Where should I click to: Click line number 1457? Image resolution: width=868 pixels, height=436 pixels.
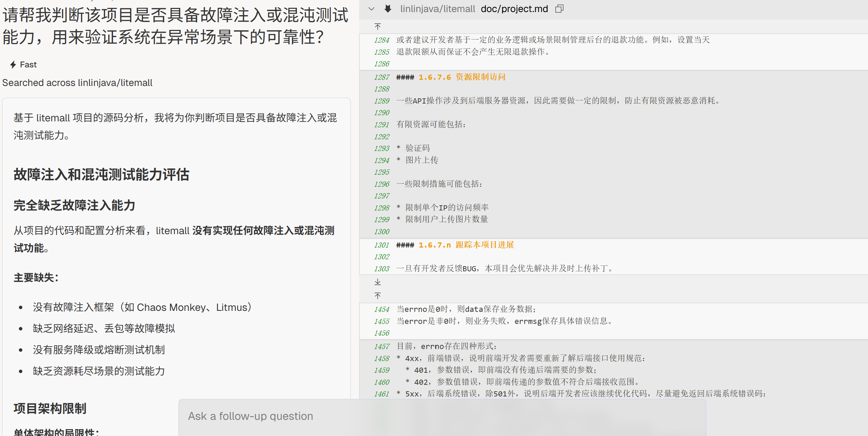(x=381, y=347)
